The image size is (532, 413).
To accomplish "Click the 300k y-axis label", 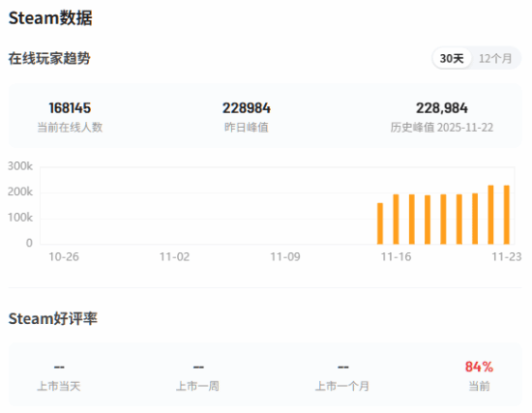I will pos(20,166).
